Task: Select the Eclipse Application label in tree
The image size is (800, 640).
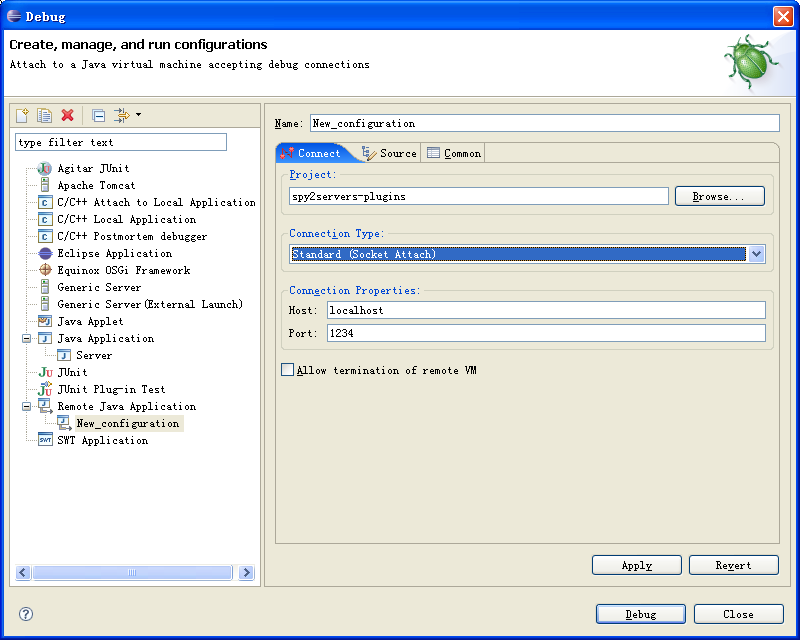Action: tap(115, 254)
